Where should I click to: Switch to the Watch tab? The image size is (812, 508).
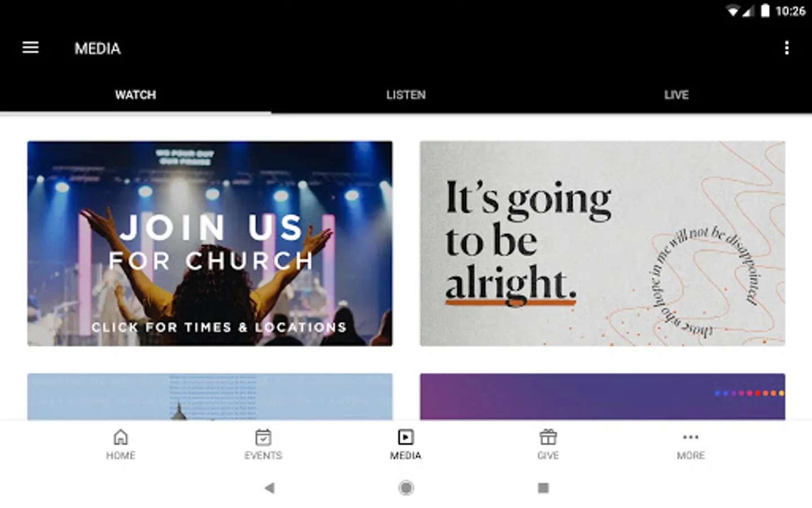pos(135,95)
